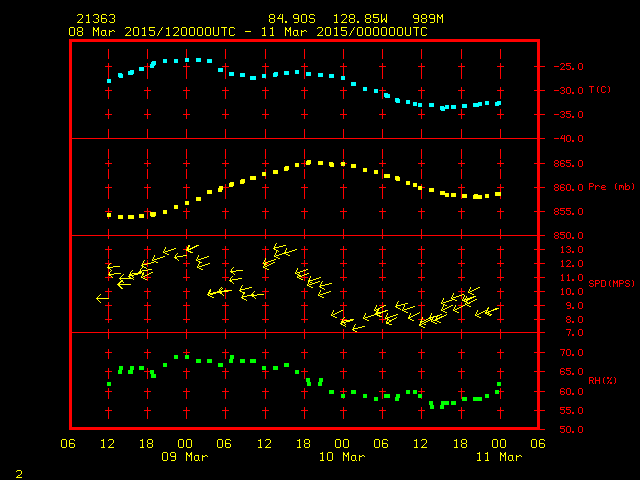Click the T(C) temperature axis label

click(x=600, y=89)
